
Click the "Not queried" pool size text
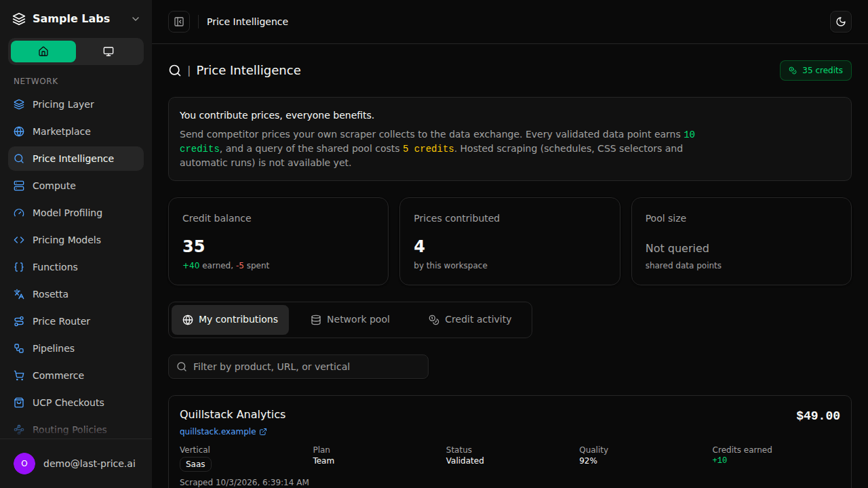(677, 248)
